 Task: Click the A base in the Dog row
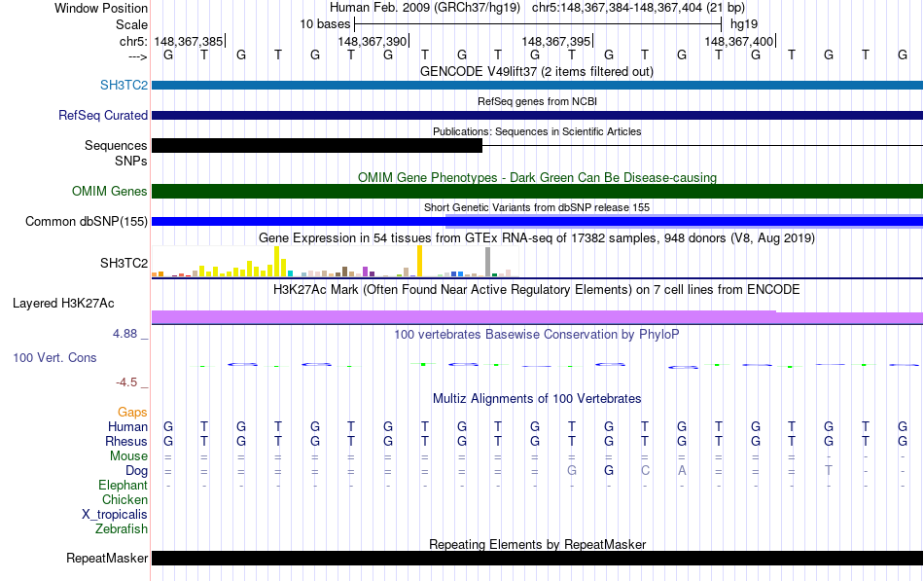[x=682, y=470]
